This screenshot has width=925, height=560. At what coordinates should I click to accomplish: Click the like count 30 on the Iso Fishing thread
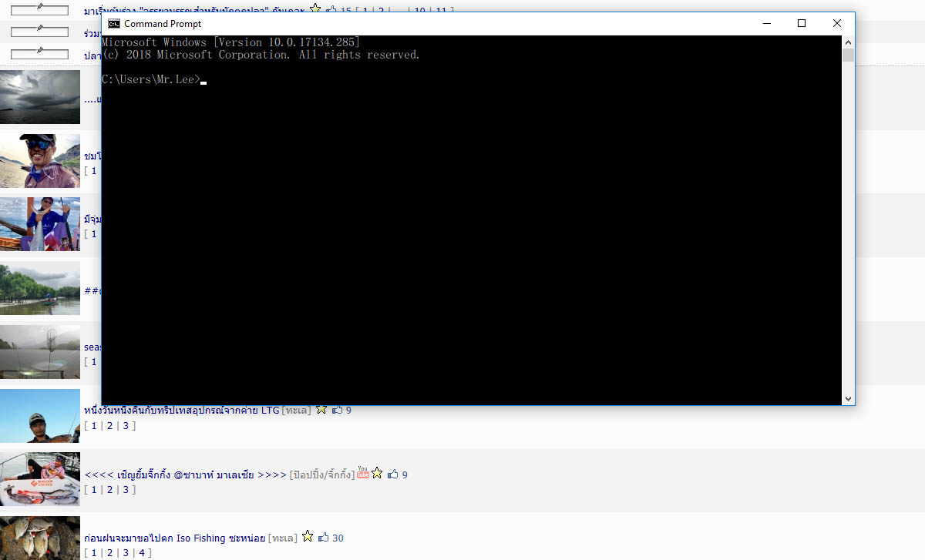pos(338,538)
